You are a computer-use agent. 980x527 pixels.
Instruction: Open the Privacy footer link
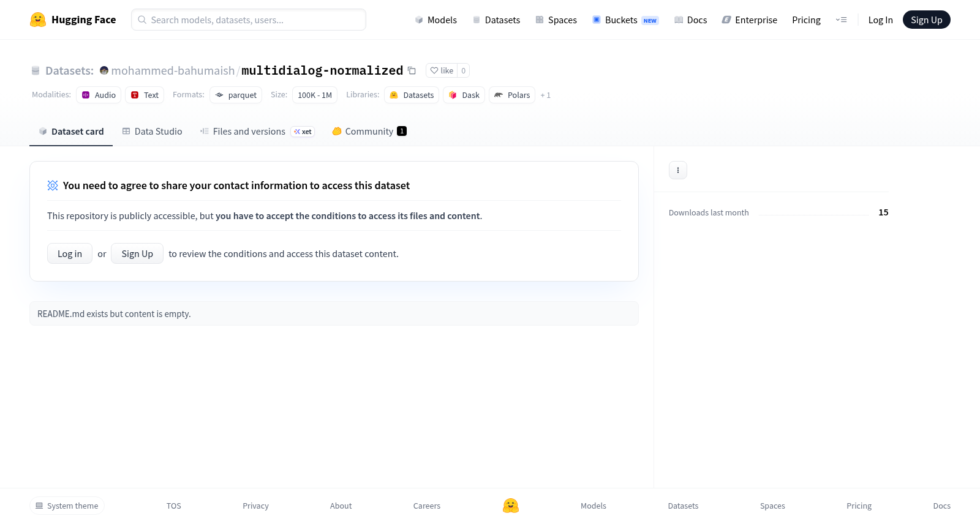coord(255,506)
